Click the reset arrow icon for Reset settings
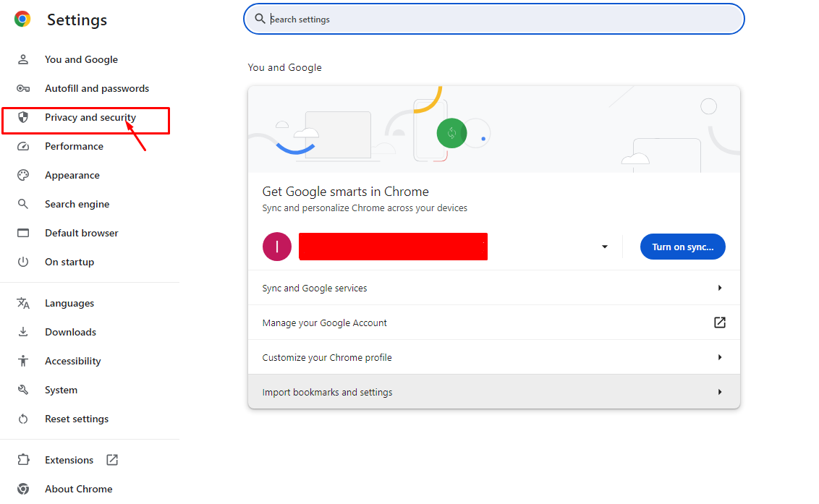 (x=23, y=419)
